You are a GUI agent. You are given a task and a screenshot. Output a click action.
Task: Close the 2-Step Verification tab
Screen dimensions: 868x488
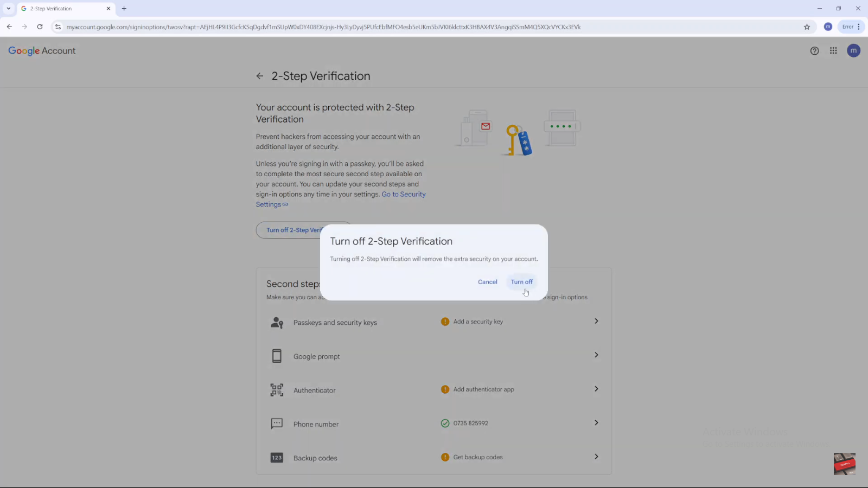(108, 9)
